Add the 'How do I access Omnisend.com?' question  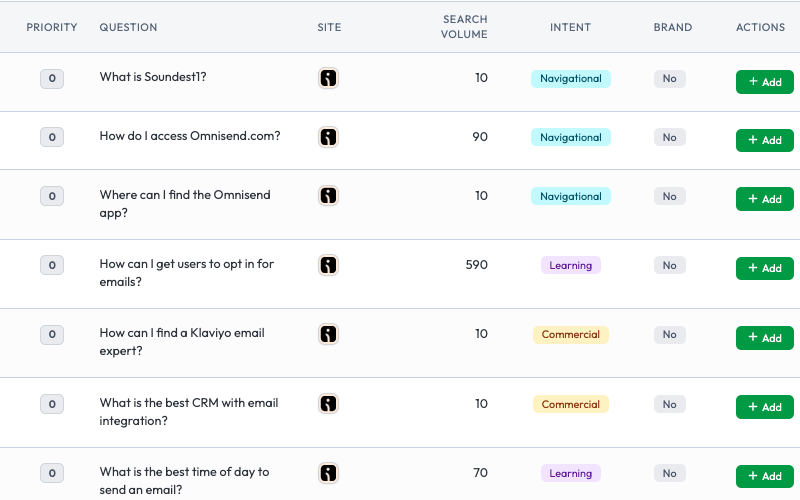tap(765, 140)
